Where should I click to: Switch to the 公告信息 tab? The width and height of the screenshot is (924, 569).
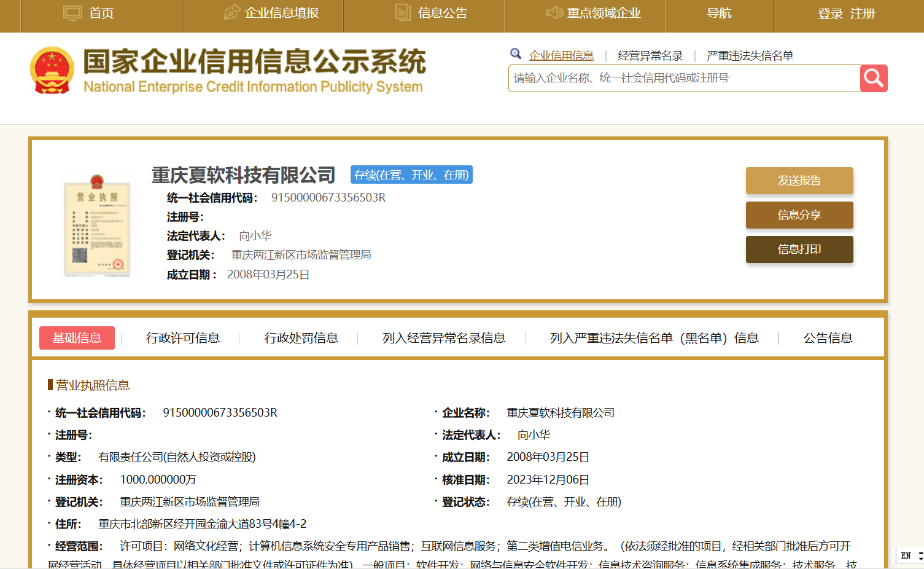828,338
